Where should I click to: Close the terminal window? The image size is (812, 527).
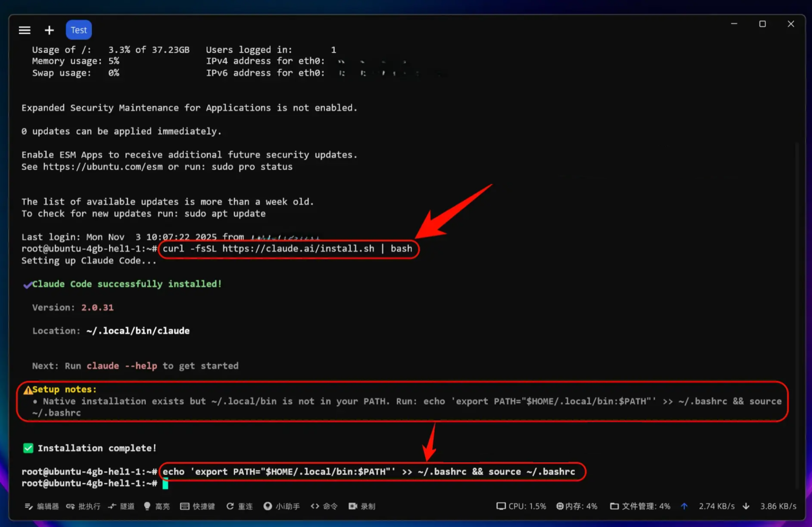(x=791, y=24)
